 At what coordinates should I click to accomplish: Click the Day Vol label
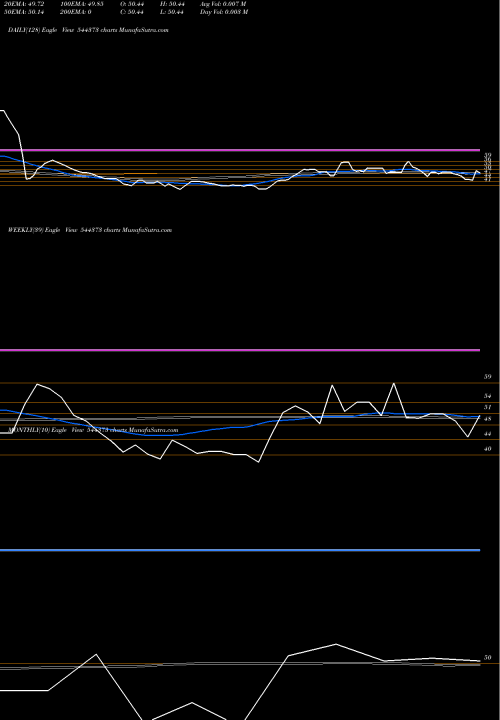[224, 12]
